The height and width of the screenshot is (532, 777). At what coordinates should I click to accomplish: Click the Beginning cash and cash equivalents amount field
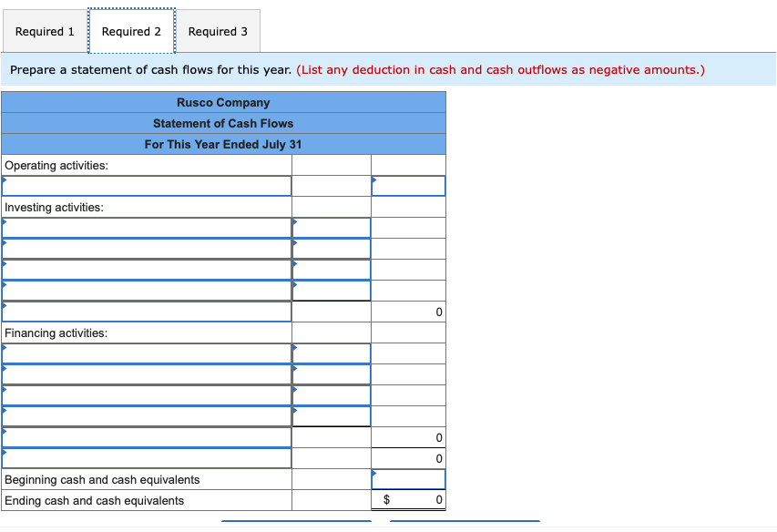pyautogui.click(x=408, y=479)
